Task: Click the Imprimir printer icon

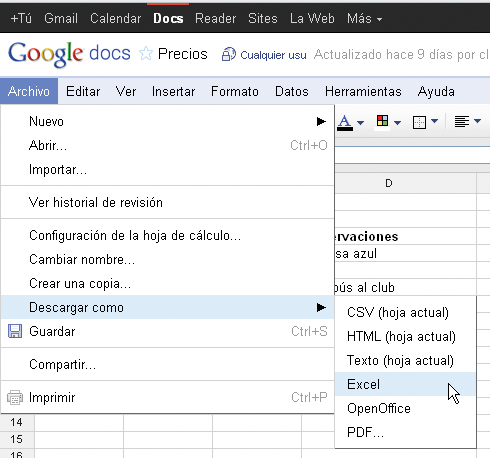Action: [x=15, y=397]
